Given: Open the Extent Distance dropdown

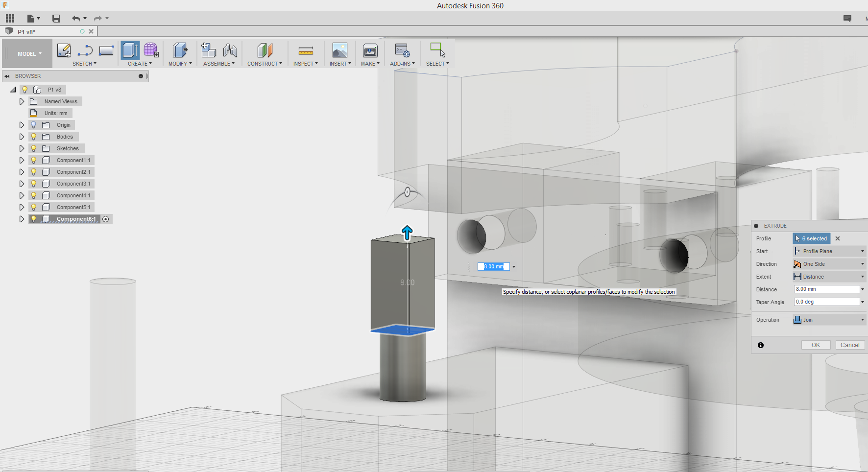Looking at the screenshot, I should (x=829, y=277).
